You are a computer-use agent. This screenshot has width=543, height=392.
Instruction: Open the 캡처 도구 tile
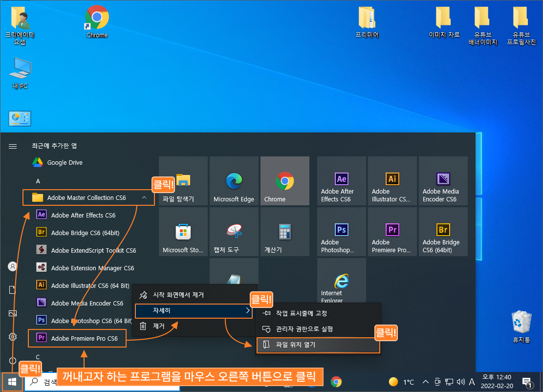(x=234, y=232)
